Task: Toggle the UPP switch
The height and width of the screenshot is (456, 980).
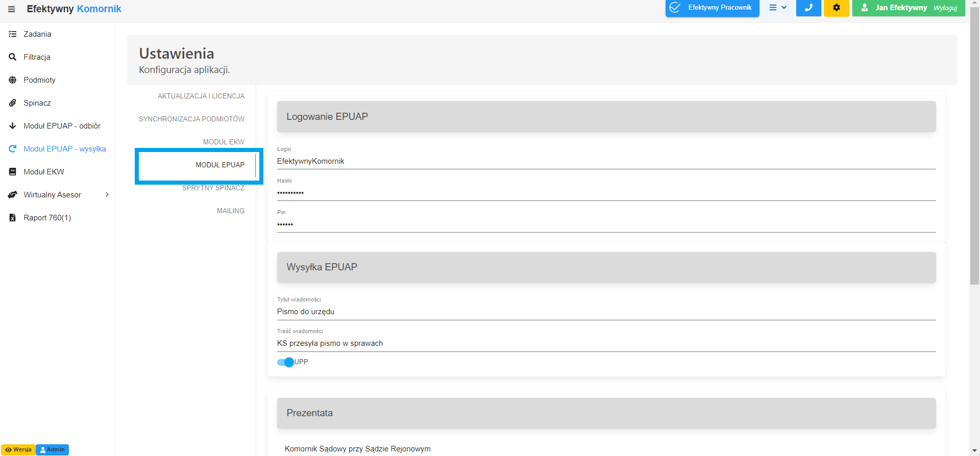Action: point(285,362)
